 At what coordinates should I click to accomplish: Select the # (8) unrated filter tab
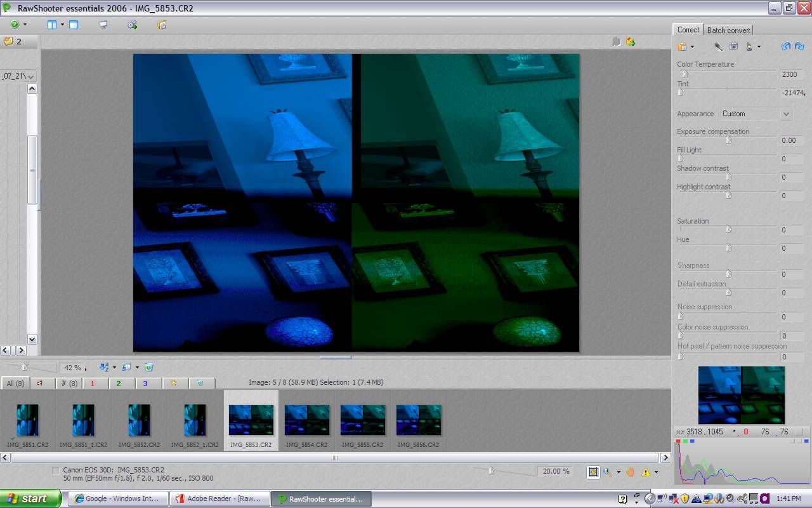pyautogui.click(x=68, y=384)
